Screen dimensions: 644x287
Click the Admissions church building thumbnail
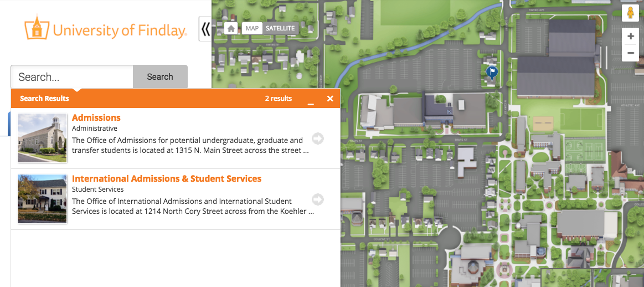[42, 138]
